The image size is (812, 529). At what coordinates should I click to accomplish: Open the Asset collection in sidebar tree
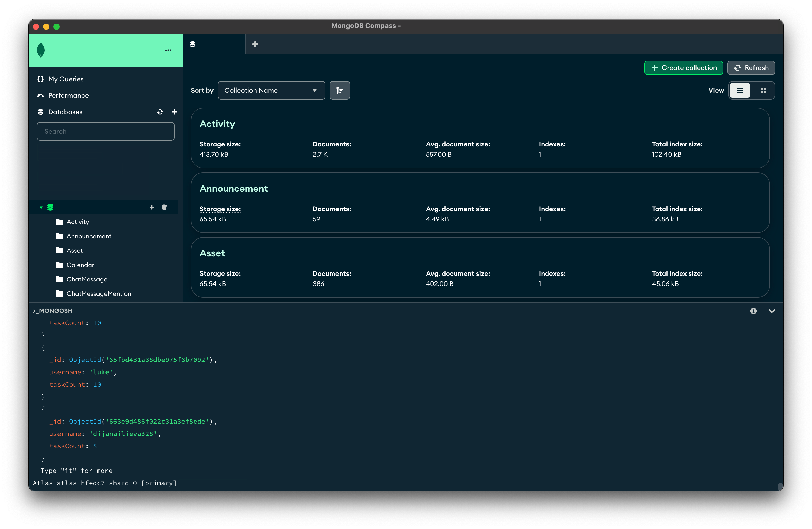coord(75,250)
